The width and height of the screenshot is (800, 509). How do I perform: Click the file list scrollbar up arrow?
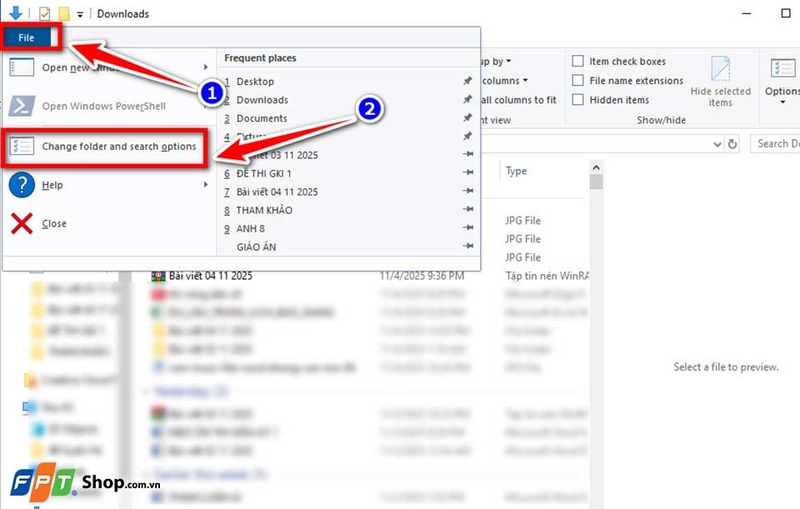coord(596,167)
